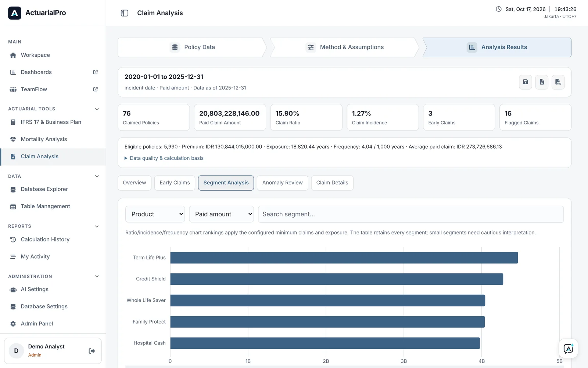Go to the Policy Data step

[192, 47]
